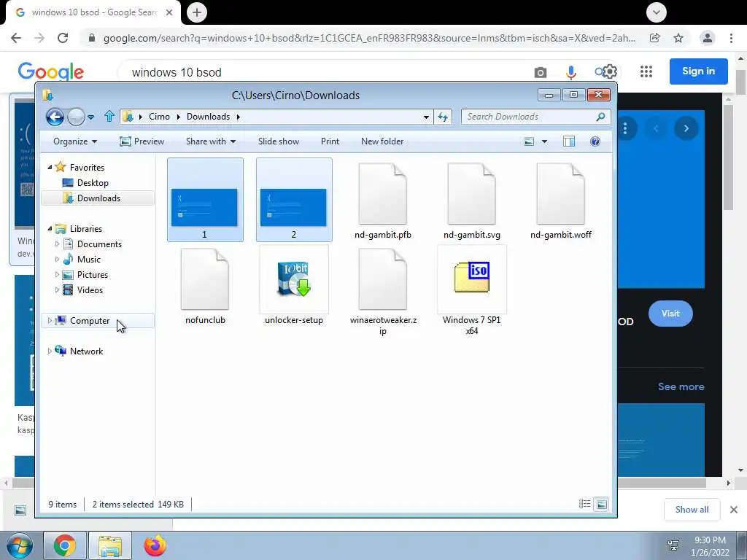The image size is (747, 560).
Task: Select the unlocker-setup installer icon
Action: (x=293, y=279)
